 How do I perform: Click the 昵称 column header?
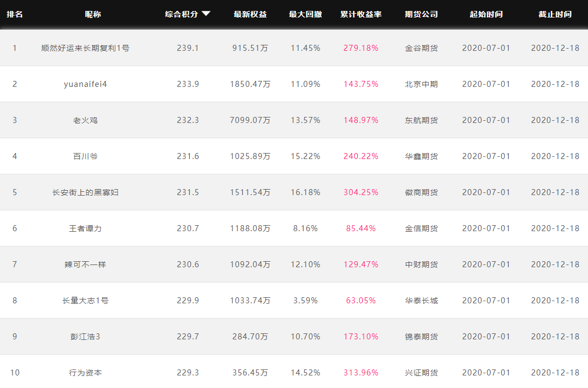[x=93, y=14]
